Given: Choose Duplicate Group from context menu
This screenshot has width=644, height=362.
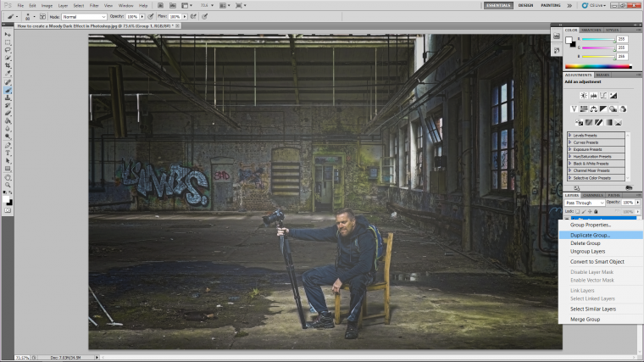Looking at the screenshot, I should 601,236.
